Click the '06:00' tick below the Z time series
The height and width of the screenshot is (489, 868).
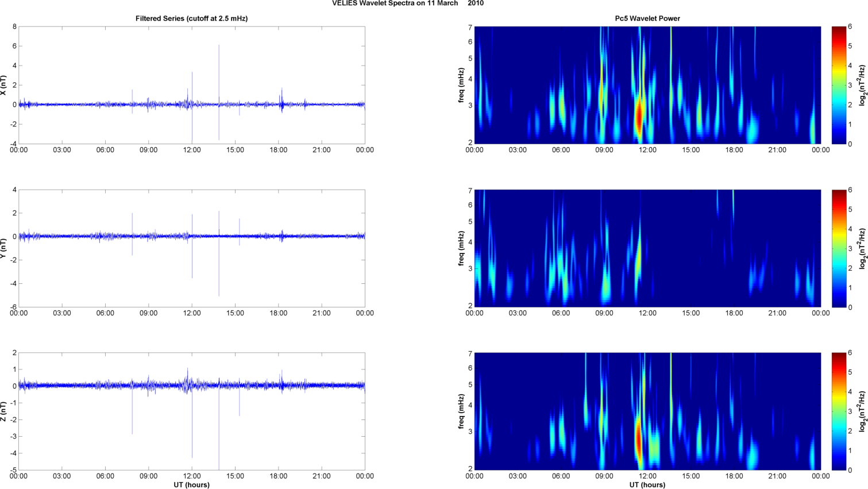point(105,476)
